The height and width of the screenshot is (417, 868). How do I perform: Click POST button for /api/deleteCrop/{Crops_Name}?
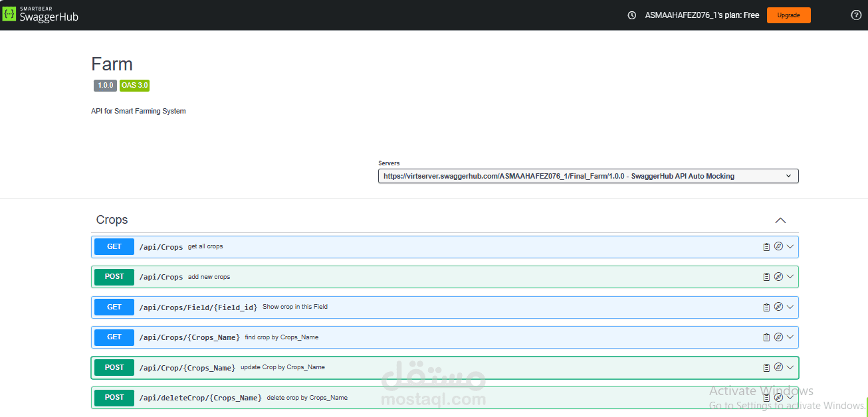click(114, 398)
